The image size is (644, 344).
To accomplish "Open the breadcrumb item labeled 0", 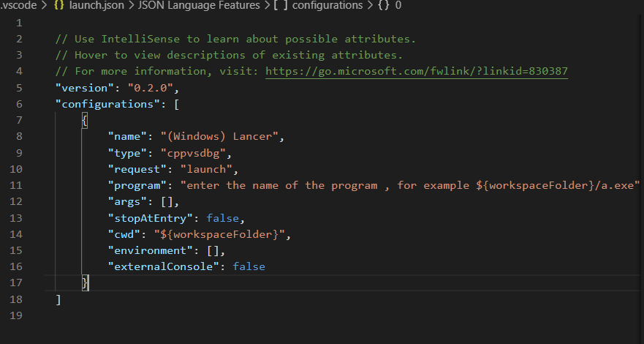I will [x=398, y=5].
